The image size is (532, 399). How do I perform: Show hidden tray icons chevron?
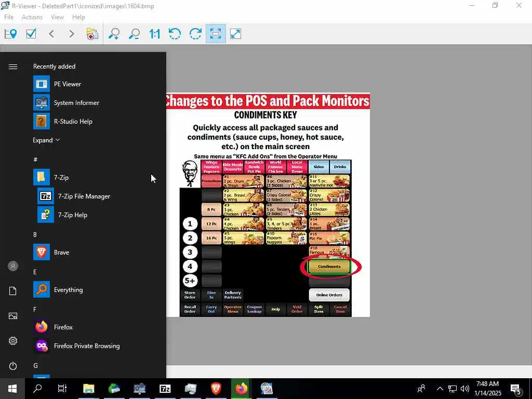(x=440, y=389)
